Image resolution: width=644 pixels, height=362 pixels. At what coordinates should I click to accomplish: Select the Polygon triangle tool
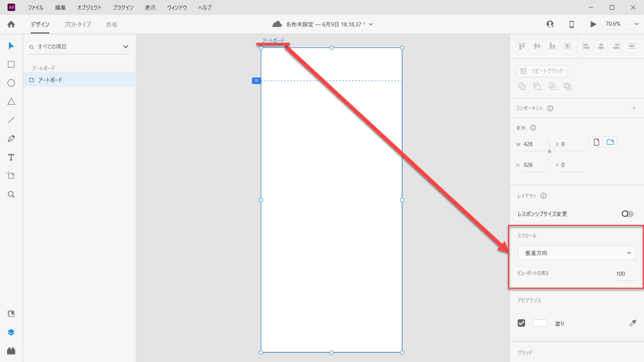[11, 101]
